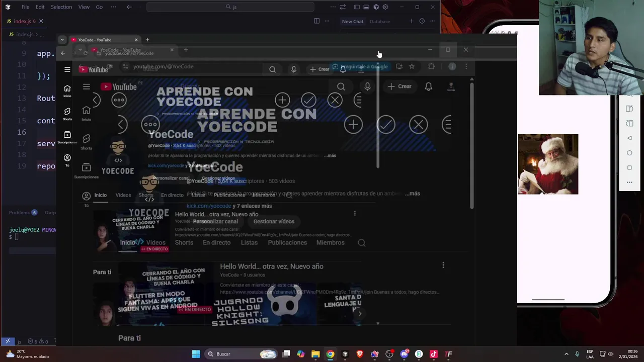The image size is (644, 362).
Task: Switch to the New Chat tab
Action: [x=353, y=22]
